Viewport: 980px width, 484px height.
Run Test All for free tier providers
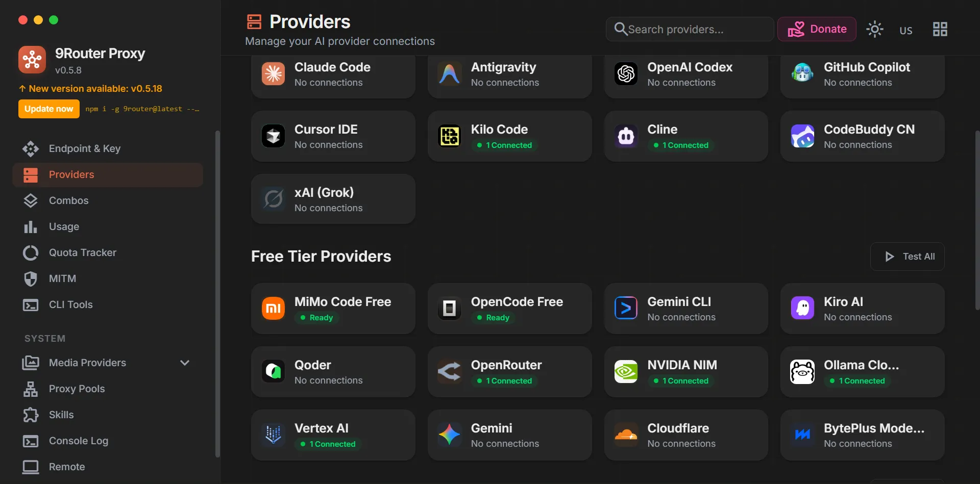coord(908,257)
